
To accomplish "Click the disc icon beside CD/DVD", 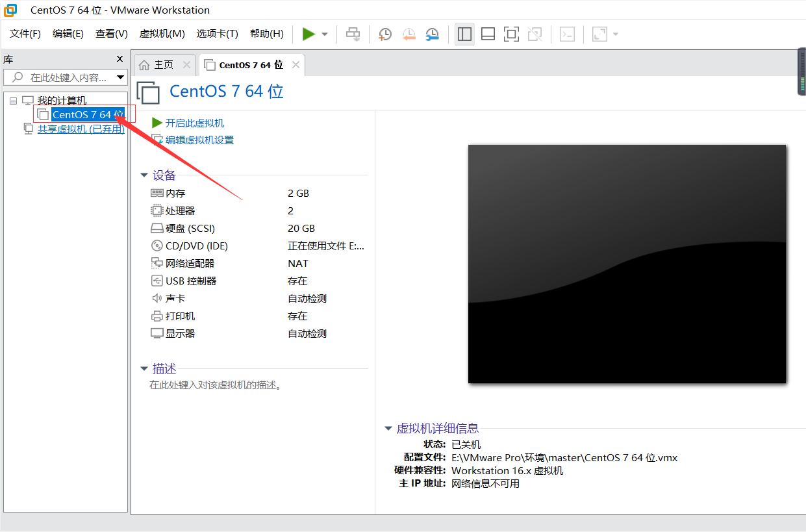I will click(x=157, y=246).
